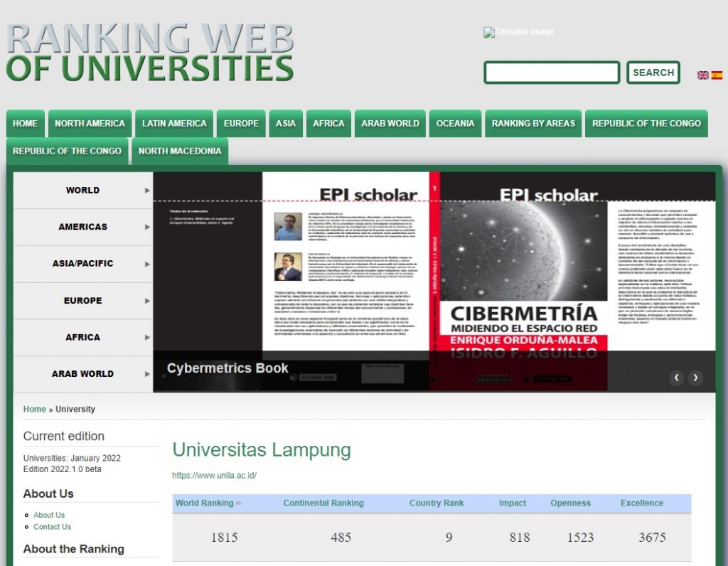Click the World Ranking value 1815
The image size is (728, 566).
(x=224, y=538)
